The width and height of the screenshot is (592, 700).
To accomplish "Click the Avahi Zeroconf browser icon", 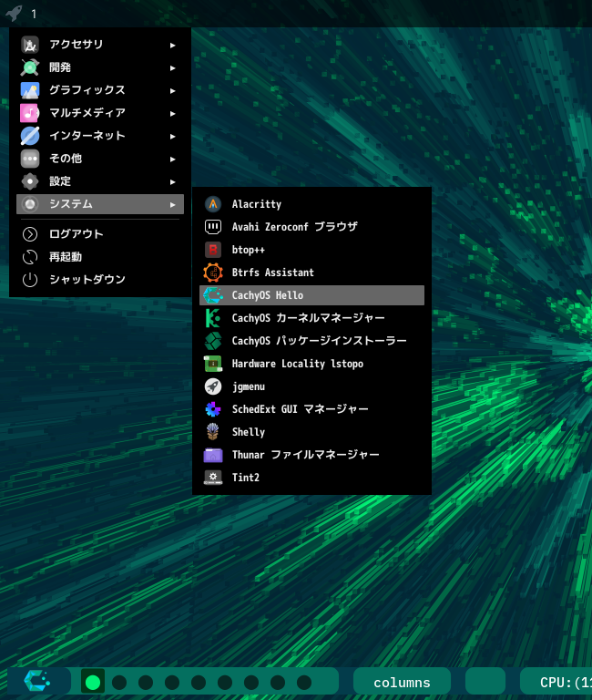I will click(213, 227).
